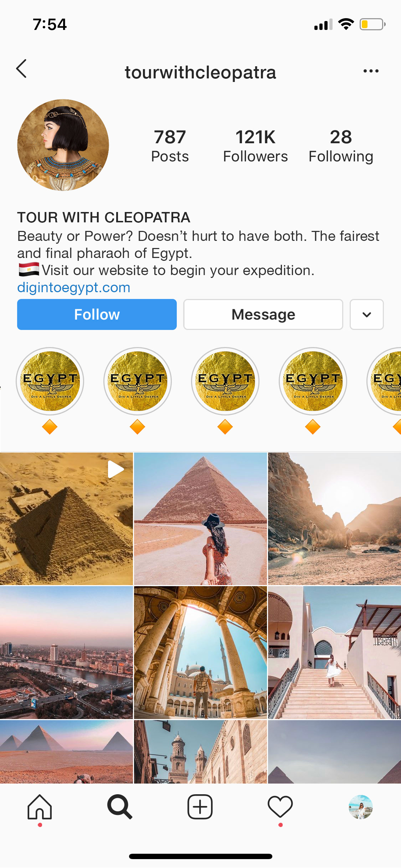
Task: Open the Cairo skyline river photo
Action: point(66,653)
